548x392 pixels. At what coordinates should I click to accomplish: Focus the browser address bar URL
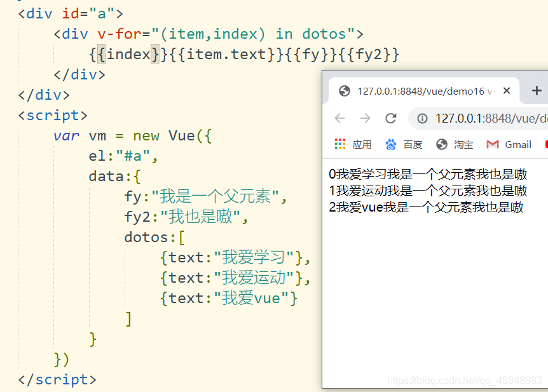pyautogui.click(x=491, y=119)
